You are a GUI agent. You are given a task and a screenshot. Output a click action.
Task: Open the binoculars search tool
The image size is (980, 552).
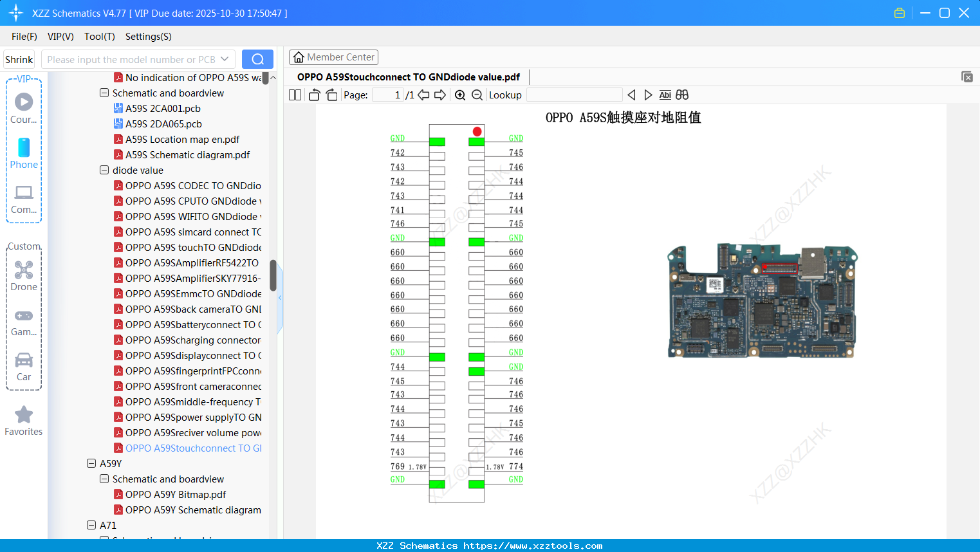click(681, 95)
